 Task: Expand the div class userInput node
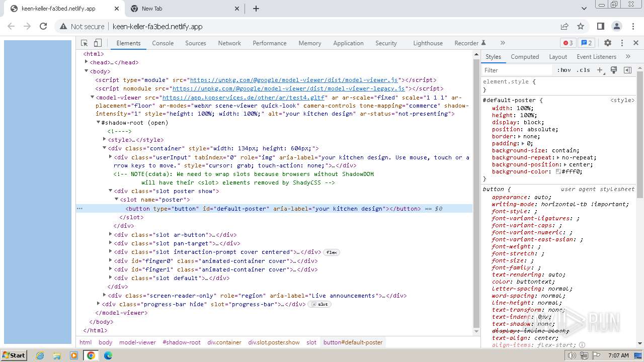pos(111,157)
